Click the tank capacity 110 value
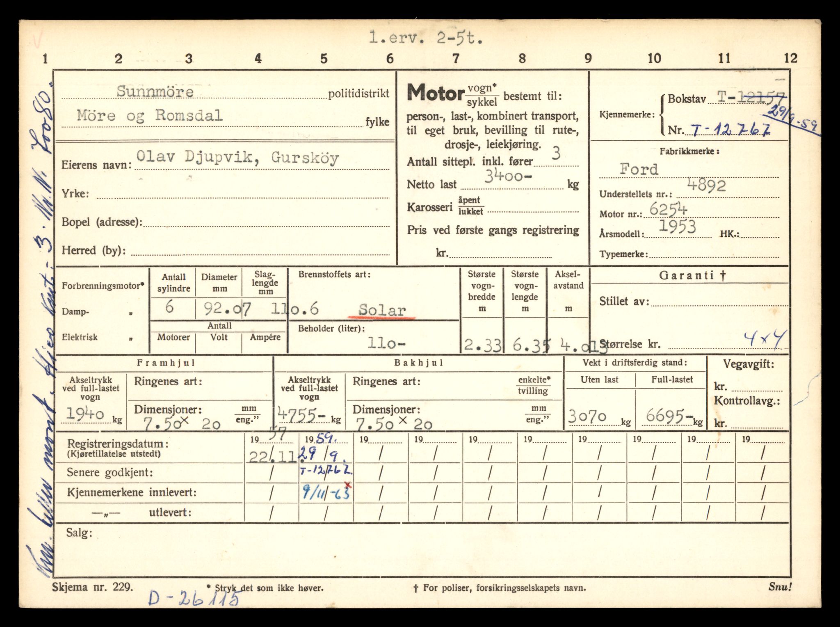 386,343
